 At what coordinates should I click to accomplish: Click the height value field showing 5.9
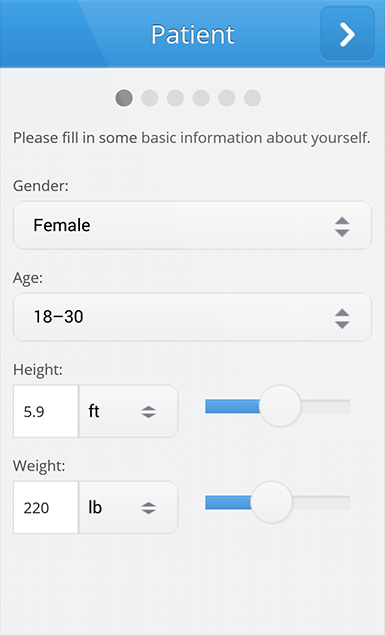click(x=46, y=411)
